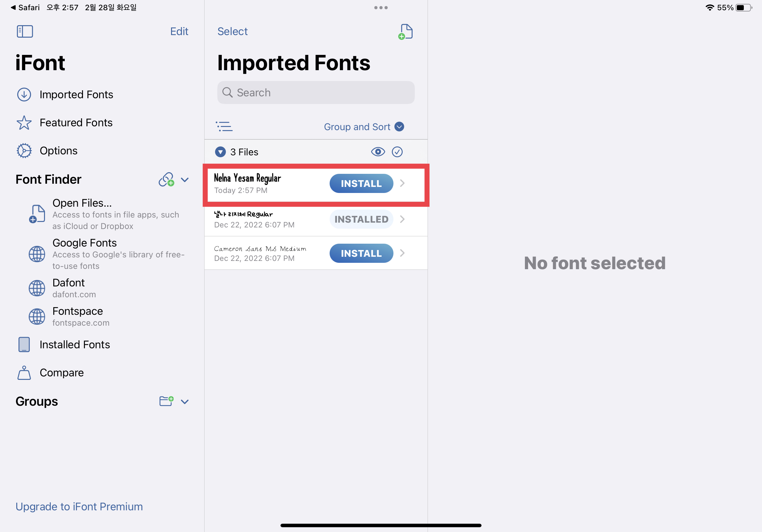This screenshot has width=762, height=532.
Task: Collapse the 3 Files section triangle
Action: [x=220, y=152]
